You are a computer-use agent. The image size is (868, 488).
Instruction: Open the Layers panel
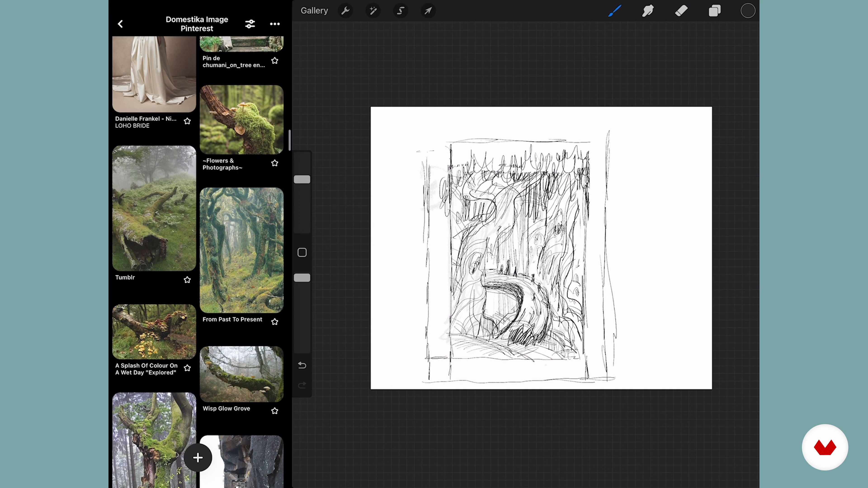click(x=714, y=11)
